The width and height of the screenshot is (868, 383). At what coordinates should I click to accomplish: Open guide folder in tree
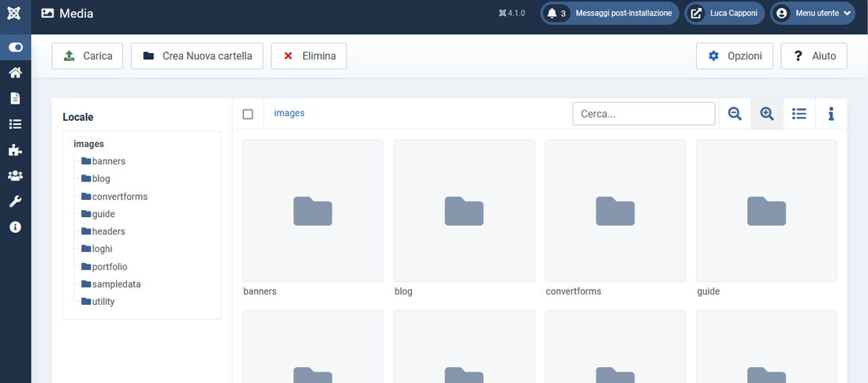(98, 214)
